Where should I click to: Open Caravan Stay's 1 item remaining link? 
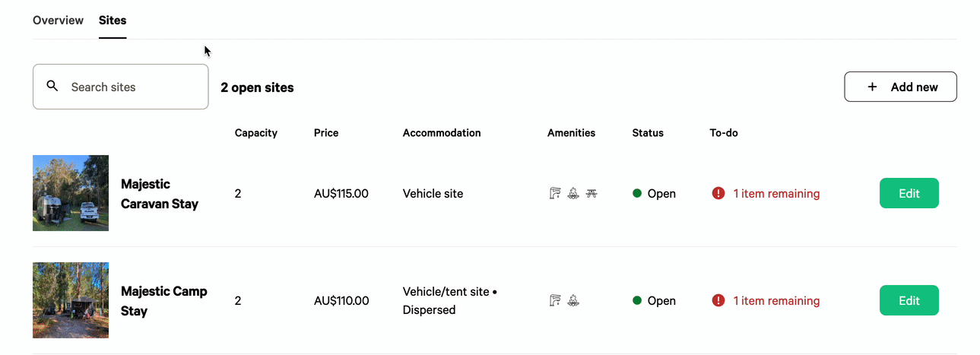pos(776,193)
